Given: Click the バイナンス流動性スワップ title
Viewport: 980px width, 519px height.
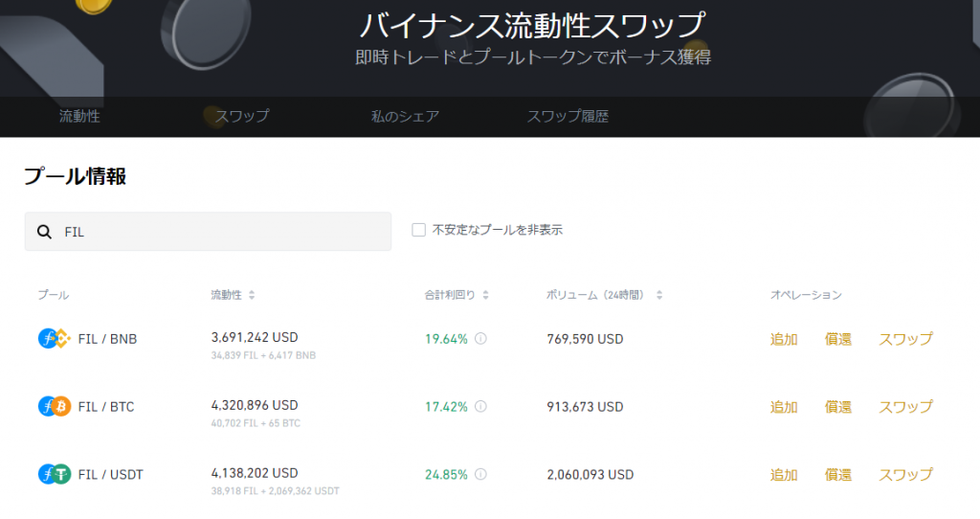Looking at the screenshot, I should (x=533, y=26).
